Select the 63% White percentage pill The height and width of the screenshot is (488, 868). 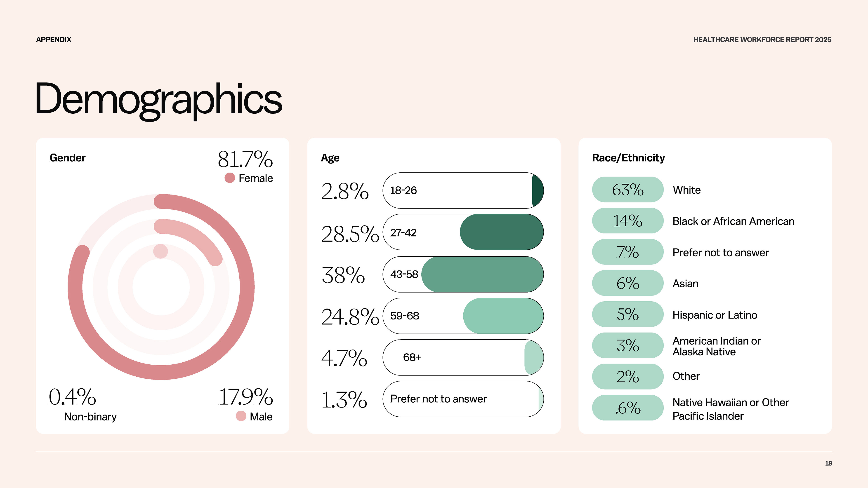coord(627,190)
